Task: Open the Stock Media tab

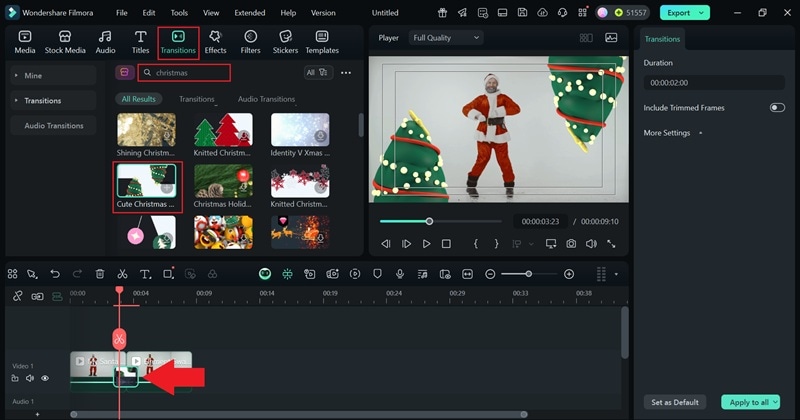Action: 65,42
